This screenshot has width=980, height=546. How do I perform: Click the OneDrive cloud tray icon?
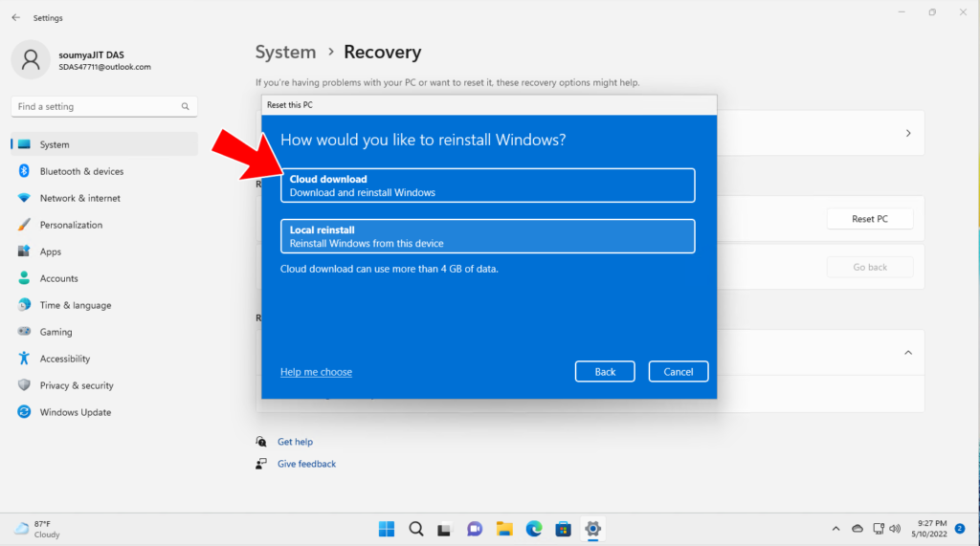857,529
